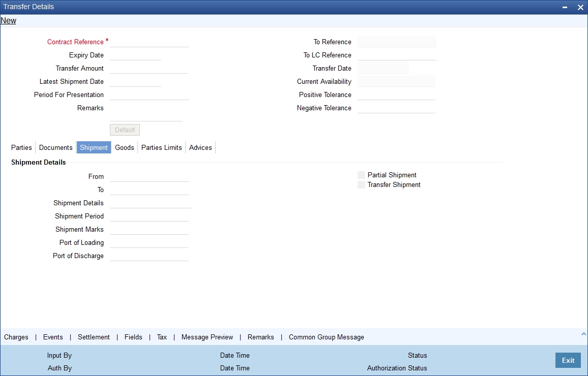The image size is (588, 376).
Task: Focus the Latest Shipment Date field
Action: (135, 81)
